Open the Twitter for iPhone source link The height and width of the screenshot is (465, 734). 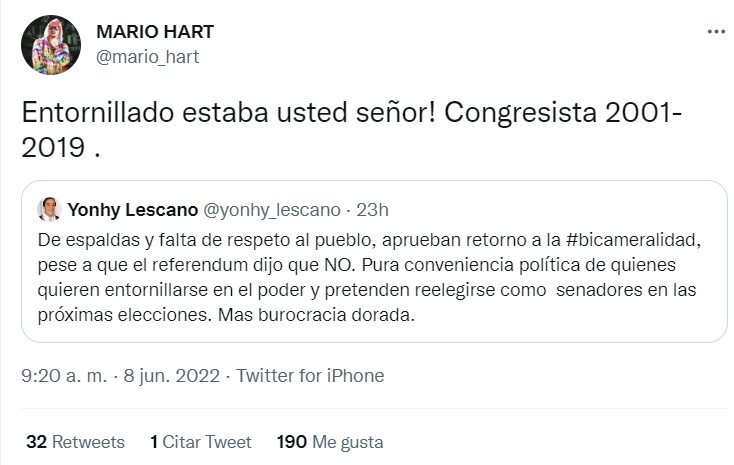point(310,376)
